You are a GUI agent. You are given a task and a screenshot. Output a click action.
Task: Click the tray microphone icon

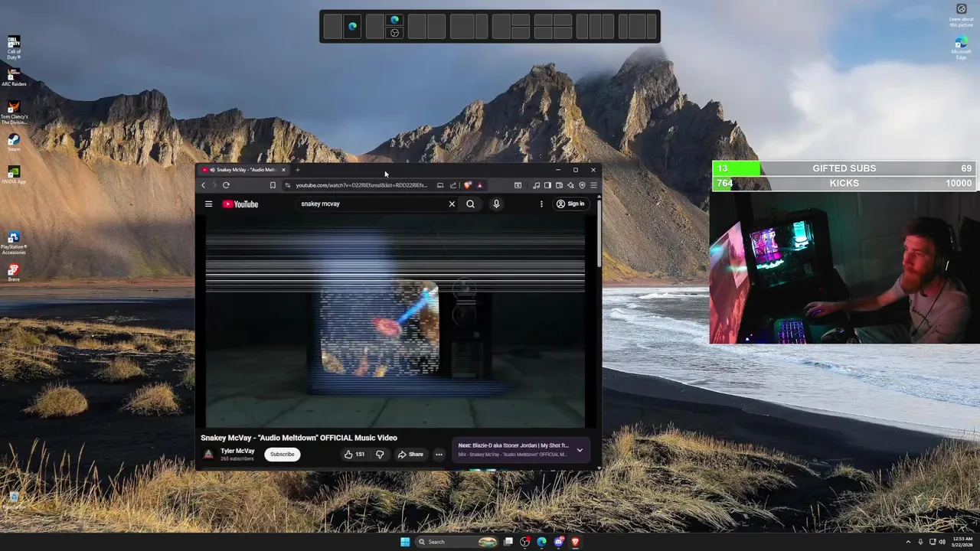tap(920, 542)
